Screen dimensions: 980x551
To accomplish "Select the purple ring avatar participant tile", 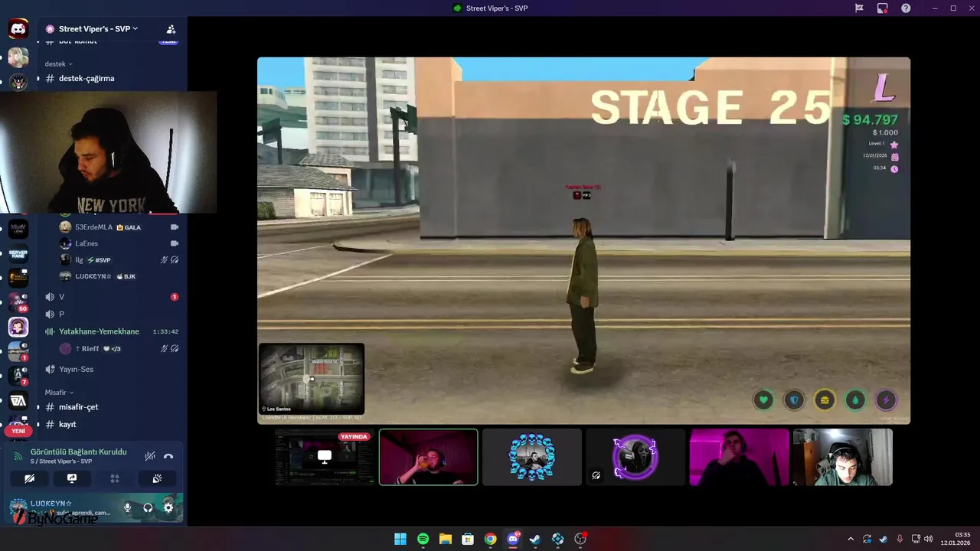I will tap(635, 457).
